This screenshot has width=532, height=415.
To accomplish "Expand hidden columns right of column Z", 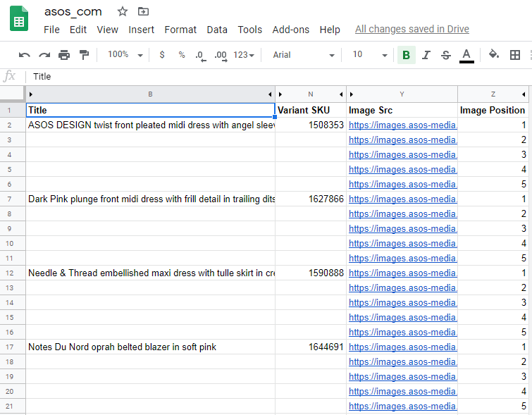I will coord(524,94).
